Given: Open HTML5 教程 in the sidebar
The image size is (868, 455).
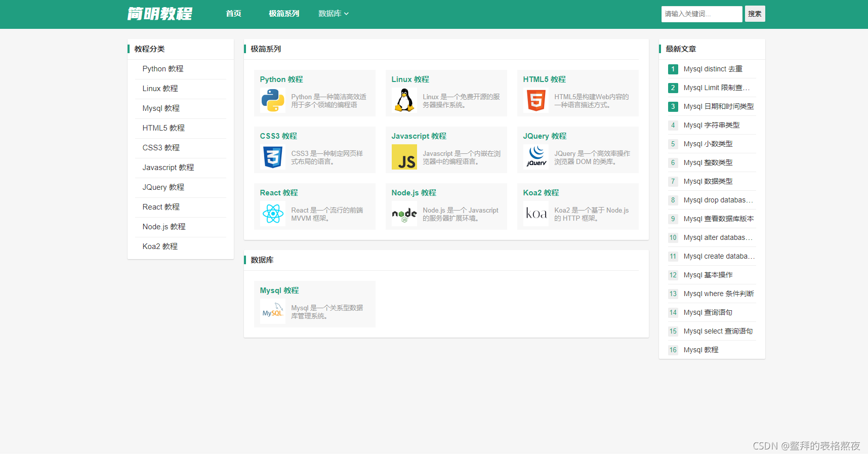Looking at the screenshot, I should click(163, 128).
